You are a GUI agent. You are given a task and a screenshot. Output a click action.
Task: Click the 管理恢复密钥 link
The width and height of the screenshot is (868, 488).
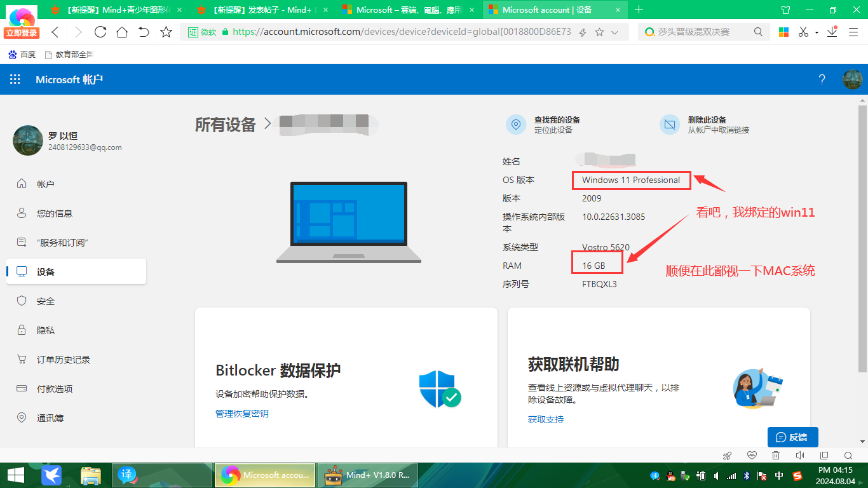tap(242, 414)
